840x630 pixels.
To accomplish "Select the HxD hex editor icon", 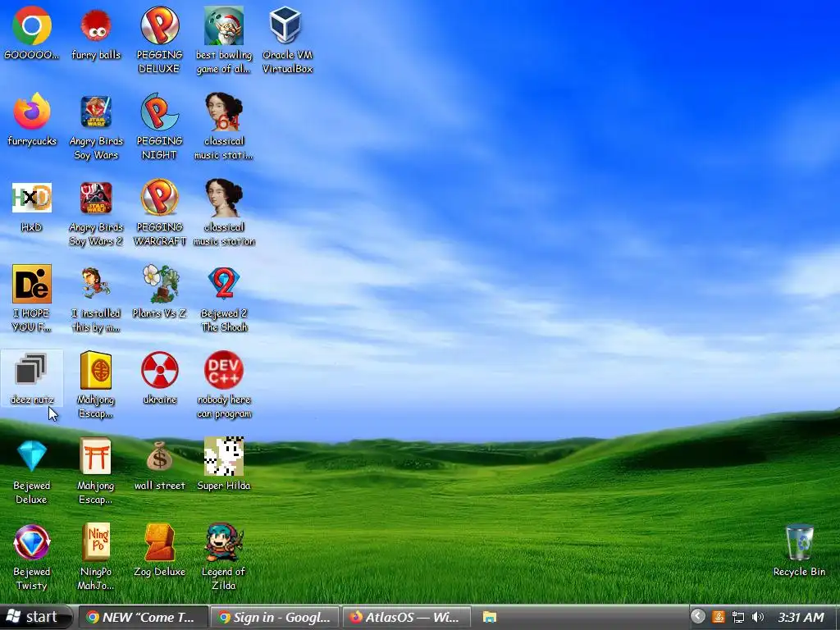I will pos(32,198).
